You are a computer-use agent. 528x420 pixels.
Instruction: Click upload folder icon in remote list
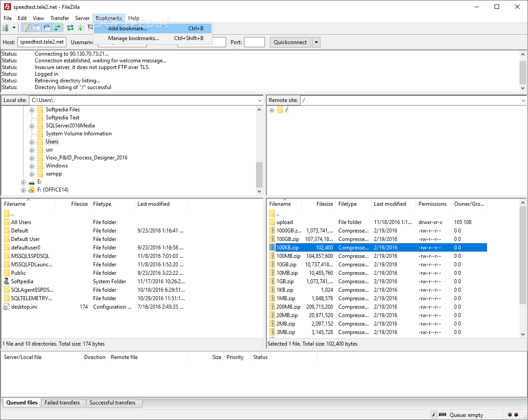coord(272,222)
